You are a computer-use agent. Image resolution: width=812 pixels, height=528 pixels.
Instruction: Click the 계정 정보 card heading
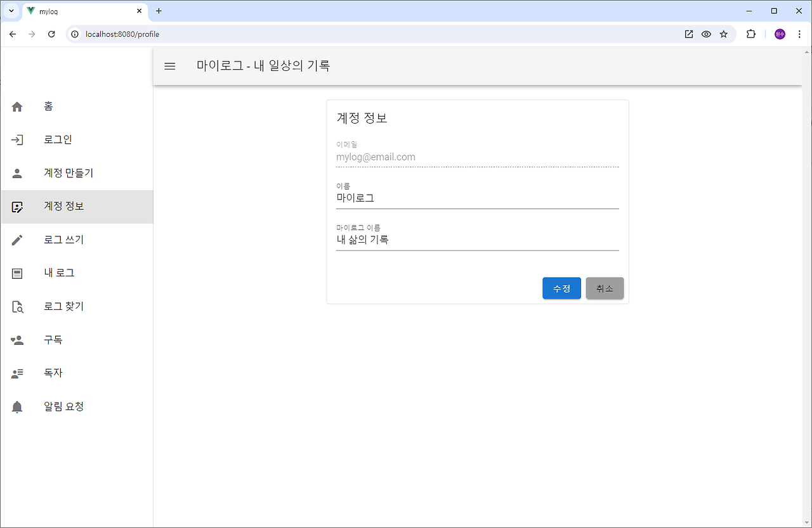tap(362, 118)
